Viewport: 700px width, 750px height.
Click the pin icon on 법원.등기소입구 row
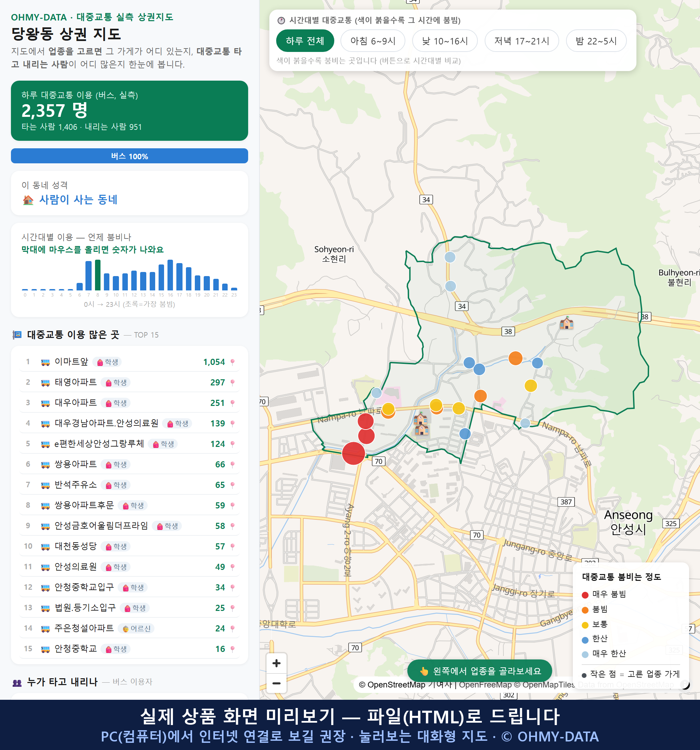232,608
